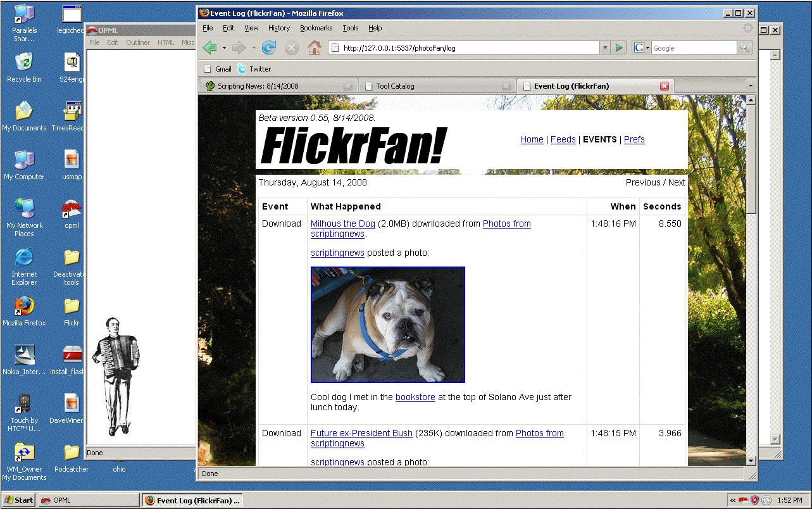The height and width of the screenshot is (509, 812).
Task: Click the search magnifier icon
Action: point(745,48)
